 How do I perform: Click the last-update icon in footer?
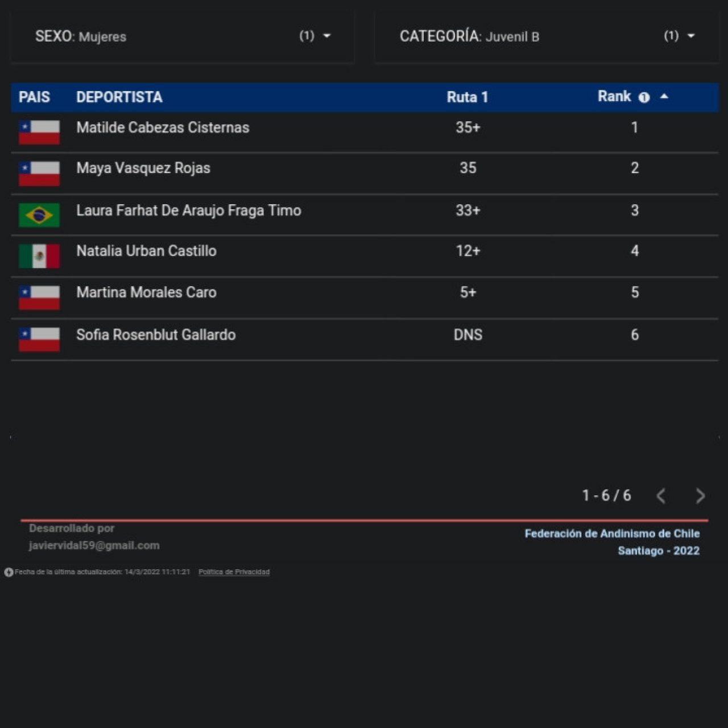pyautogui.click(x=9, y=572)
